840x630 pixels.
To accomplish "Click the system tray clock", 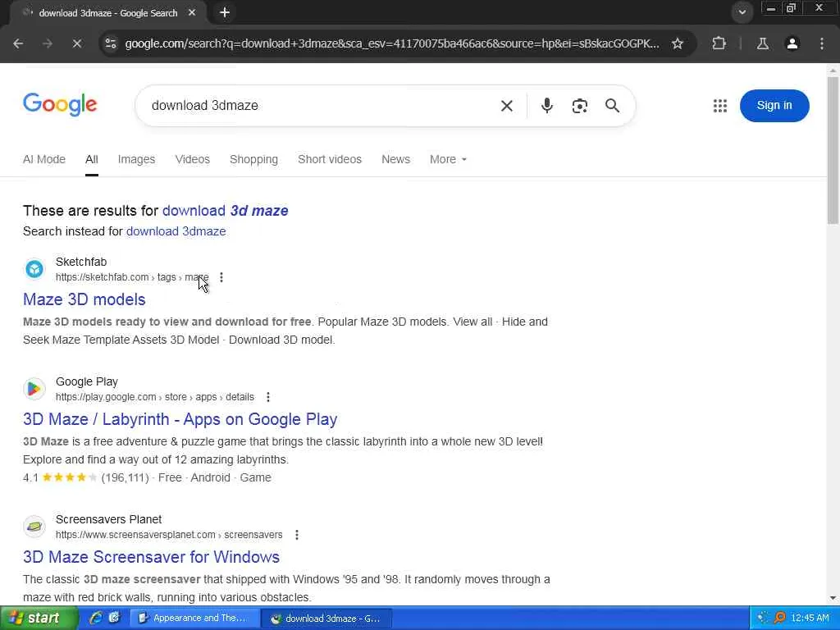I will point(810,618).
